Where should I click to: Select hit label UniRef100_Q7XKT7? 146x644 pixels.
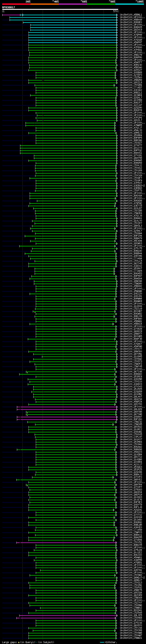(131, 146)
